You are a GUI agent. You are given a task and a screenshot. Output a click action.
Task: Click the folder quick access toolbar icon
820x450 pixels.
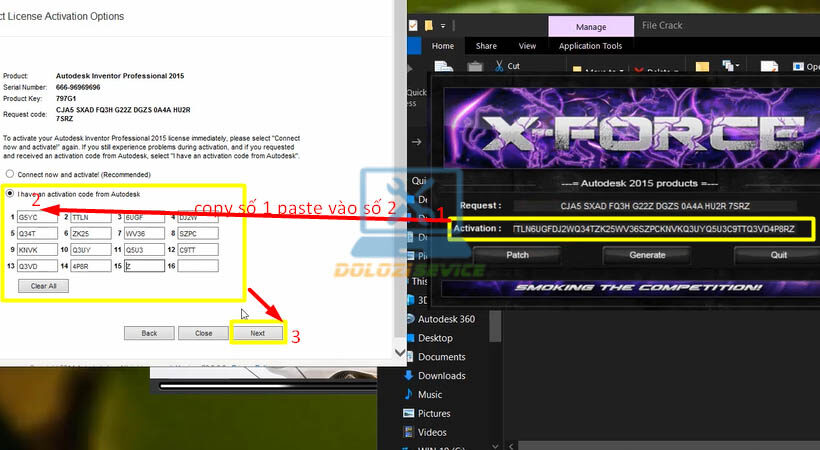coord(429,25)
